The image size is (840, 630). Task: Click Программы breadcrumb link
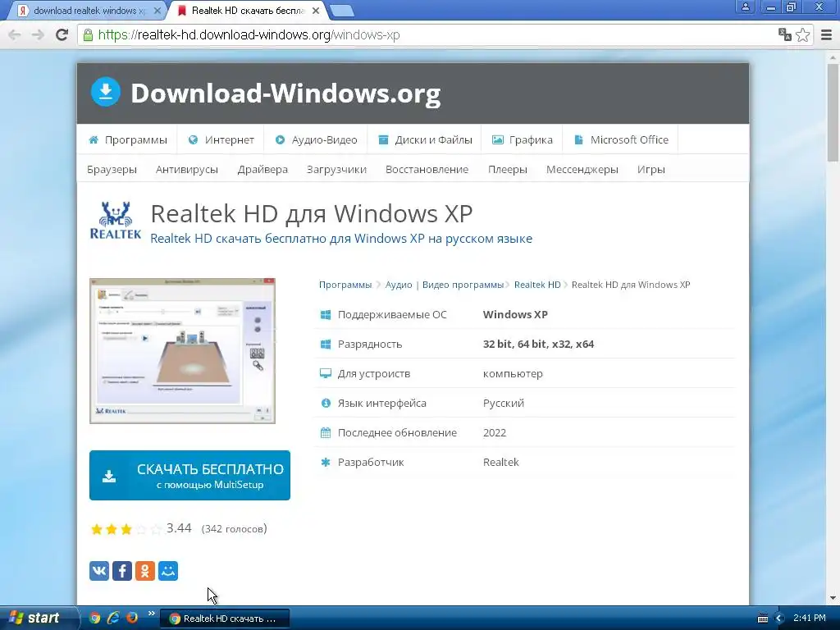click(345, 285)
